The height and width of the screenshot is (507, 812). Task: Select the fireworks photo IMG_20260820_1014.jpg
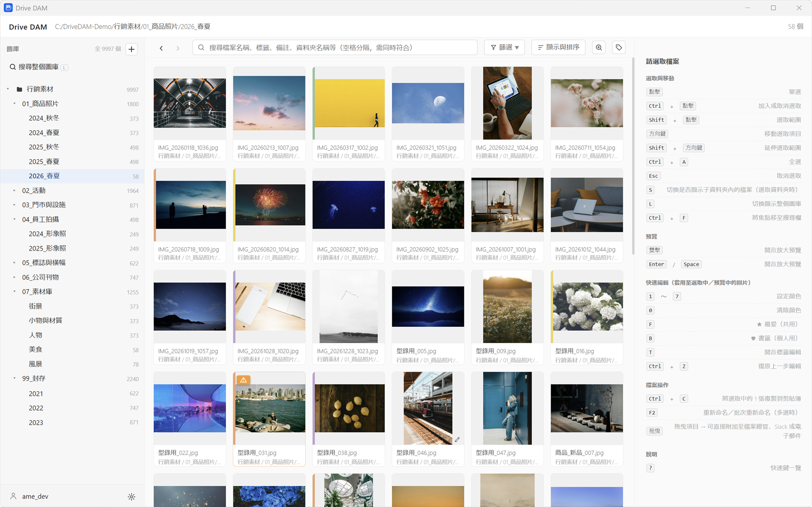tap(270, 205)
